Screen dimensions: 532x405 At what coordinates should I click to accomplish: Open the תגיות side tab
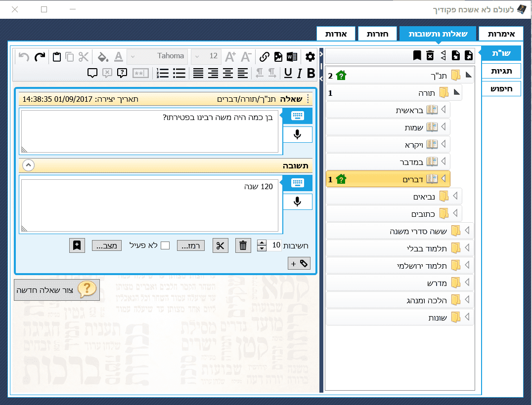[x=501, y=71]
